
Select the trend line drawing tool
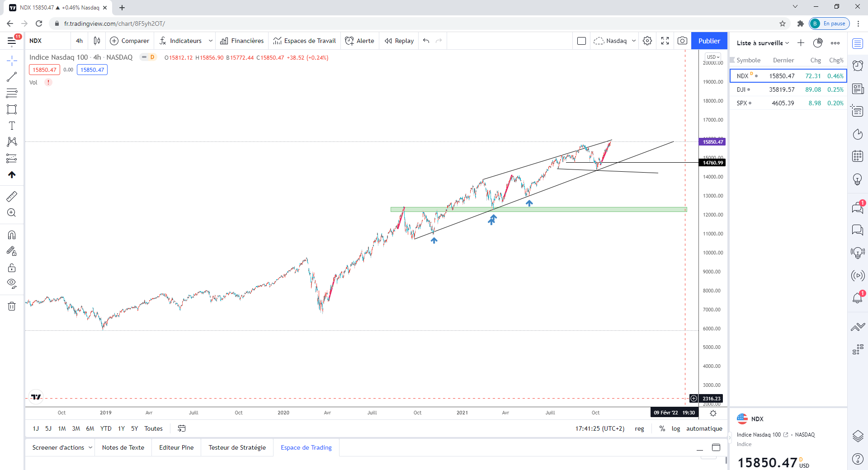(x=12, y=77)
